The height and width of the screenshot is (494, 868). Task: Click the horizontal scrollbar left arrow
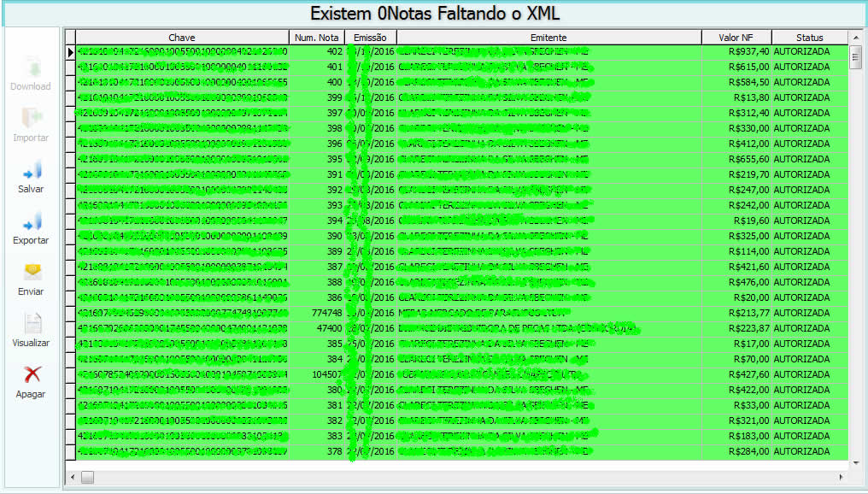(72, 477)
